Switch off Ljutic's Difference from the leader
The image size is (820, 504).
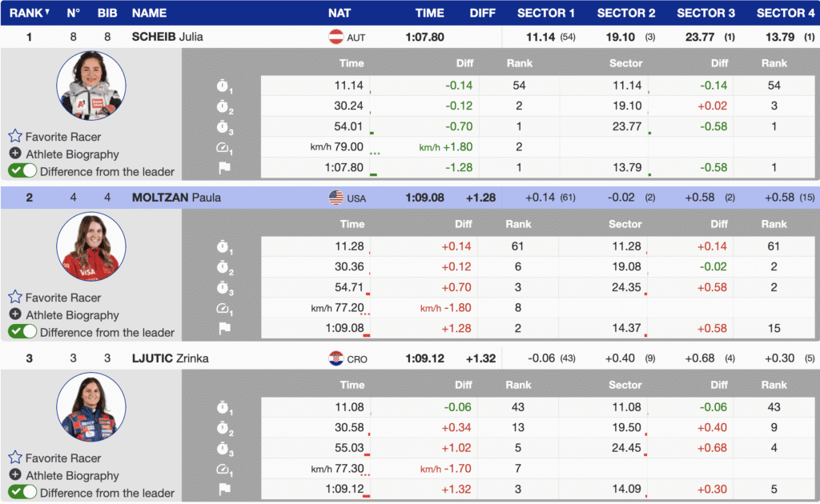click(22, 493)
